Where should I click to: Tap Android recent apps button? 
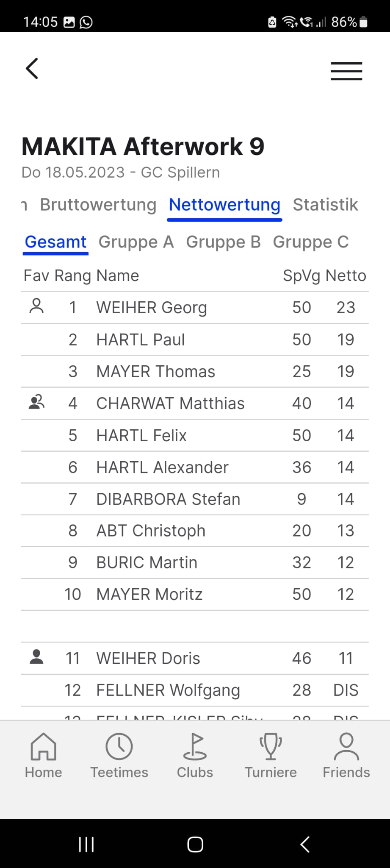(x=86, y=844)
